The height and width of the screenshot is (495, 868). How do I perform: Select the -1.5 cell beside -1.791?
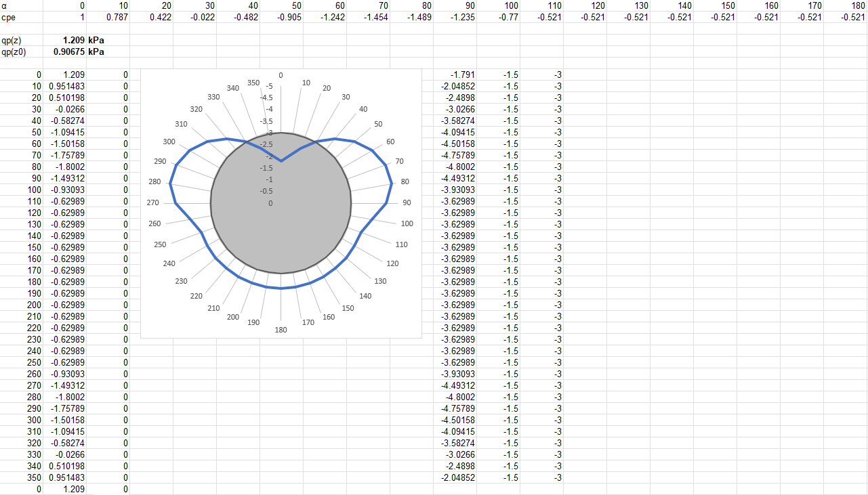[499, 74]
